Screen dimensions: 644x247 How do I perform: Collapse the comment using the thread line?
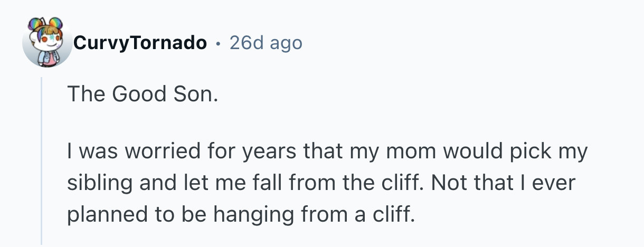tap(42, 158)
